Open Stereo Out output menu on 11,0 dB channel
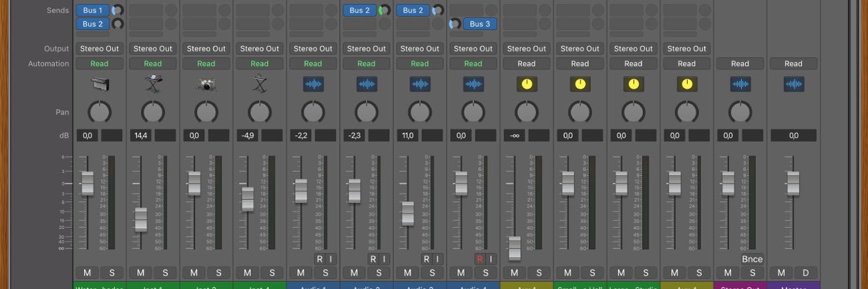This screenshot has height=289, width=868. 419,49
